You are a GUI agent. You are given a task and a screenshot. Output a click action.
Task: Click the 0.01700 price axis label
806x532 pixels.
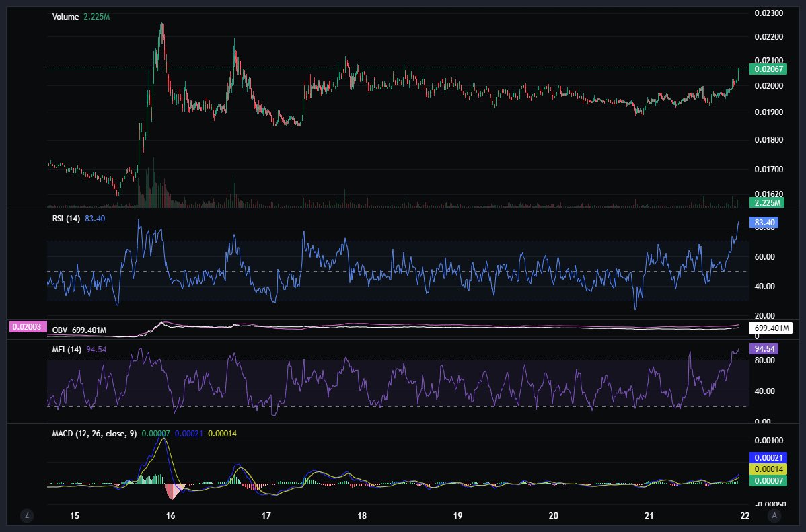[768, 169]
